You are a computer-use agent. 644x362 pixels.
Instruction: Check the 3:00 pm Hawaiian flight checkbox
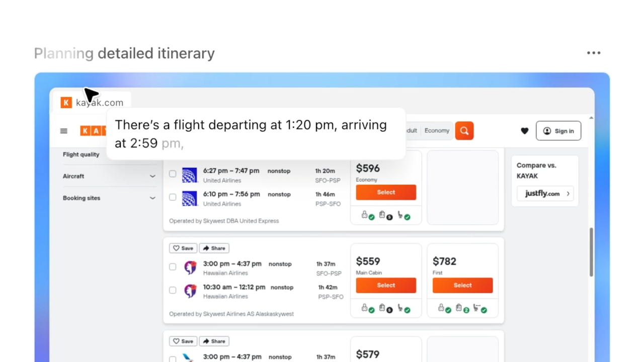pyautogui.click(x=173, y=267)
